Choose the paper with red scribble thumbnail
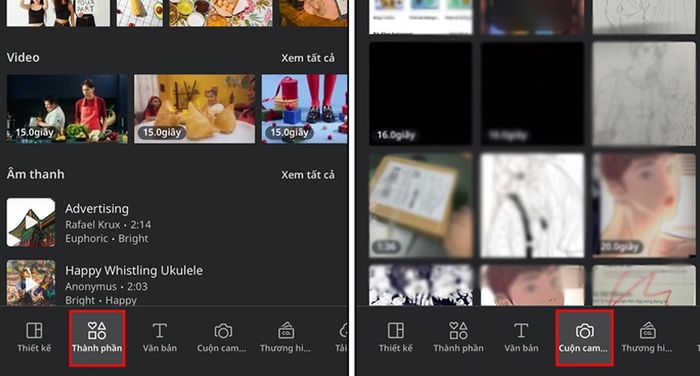This screenshot has height=376, width=700. [644, 285]
